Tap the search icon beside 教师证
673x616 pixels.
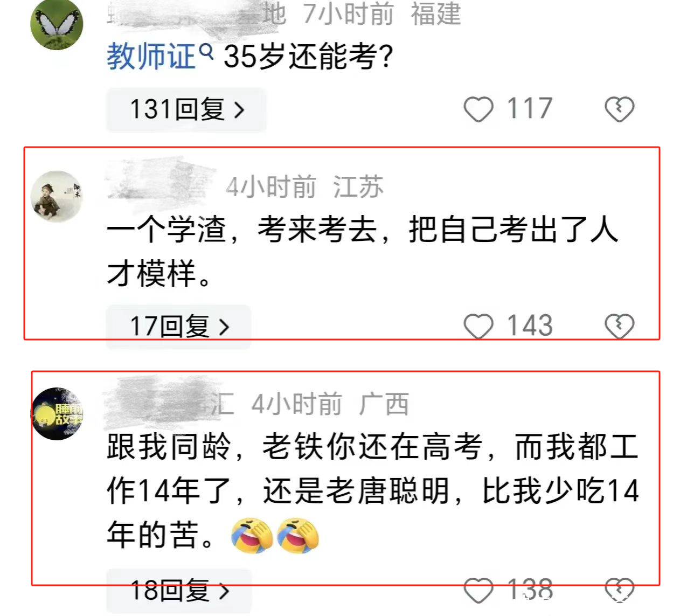[x=206, y=51]
